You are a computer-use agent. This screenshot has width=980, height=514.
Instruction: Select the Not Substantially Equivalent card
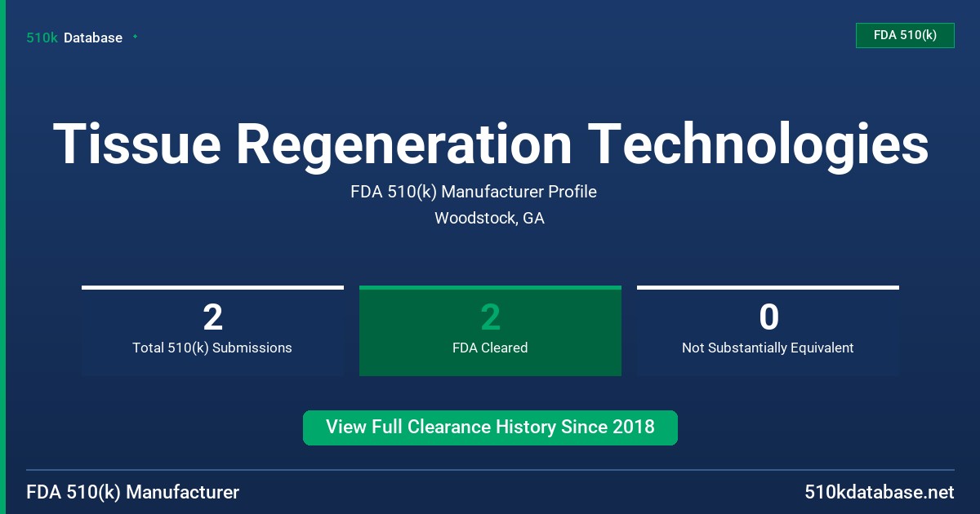768,330
